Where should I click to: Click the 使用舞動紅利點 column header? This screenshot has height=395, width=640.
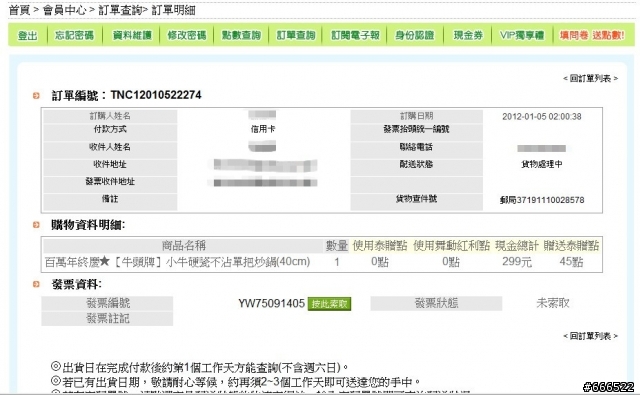(x=451, y=246)
